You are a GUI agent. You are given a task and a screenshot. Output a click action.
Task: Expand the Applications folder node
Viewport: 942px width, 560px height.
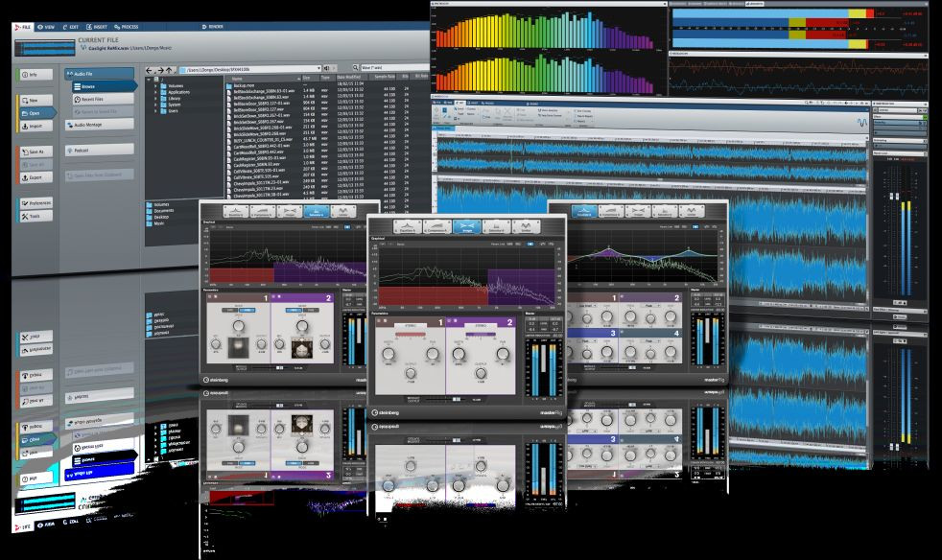pyautogui.click(x=154, y=92)
